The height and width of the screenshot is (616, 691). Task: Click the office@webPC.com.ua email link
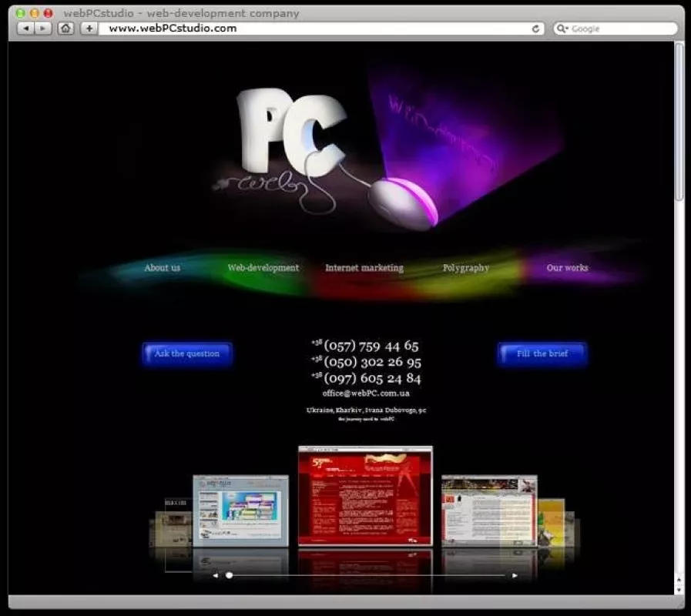(x=366, y=393)
